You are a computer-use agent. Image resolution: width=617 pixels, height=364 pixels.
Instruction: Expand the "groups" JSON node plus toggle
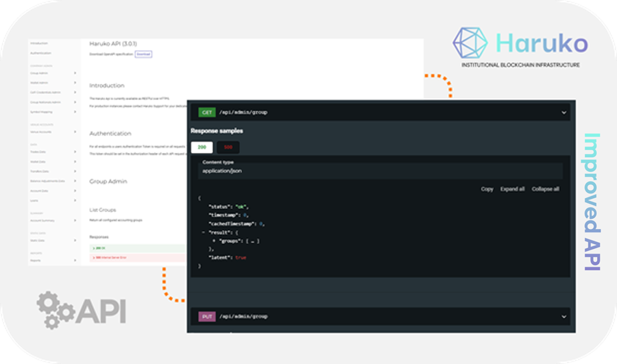(x=214, y=241)
